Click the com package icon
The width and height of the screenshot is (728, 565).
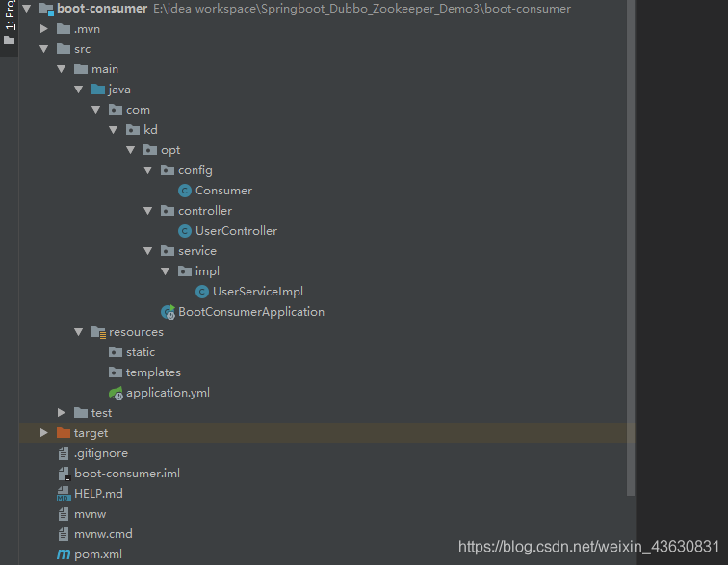point(116,110)
